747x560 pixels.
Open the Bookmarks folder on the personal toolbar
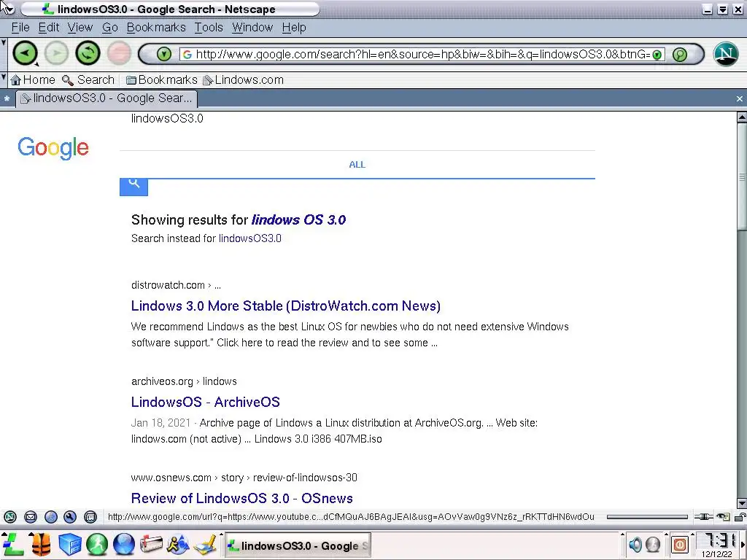coord(161,80)
